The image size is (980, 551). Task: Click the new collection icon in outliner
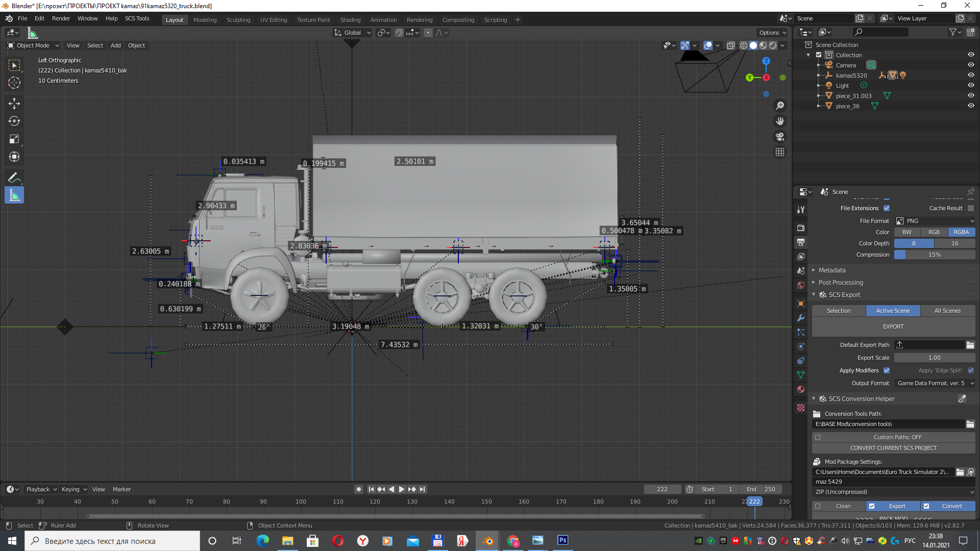click(970, 32)
